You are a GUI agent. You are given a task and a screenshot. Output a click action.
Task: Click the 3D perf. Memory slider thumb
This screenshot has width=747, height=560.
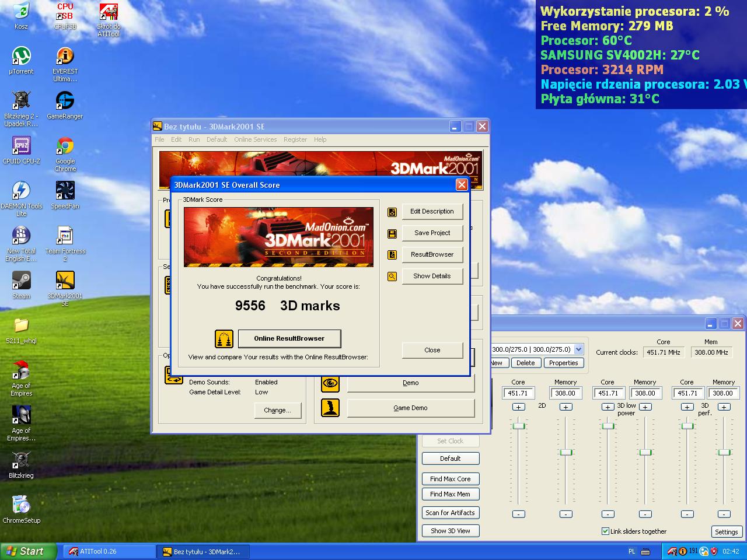(724, 452)
